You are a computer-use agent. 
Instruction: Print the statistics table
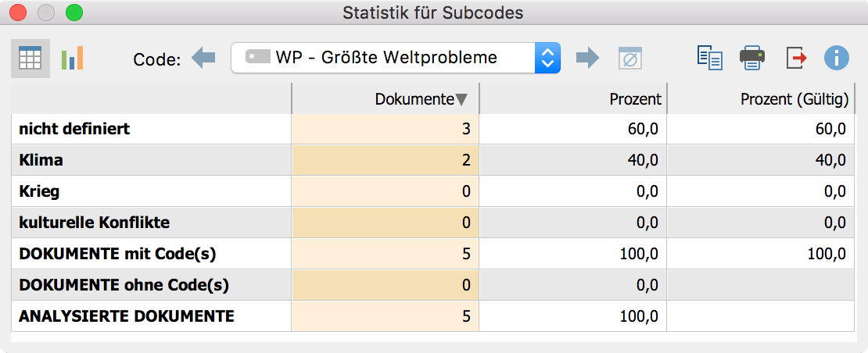point(752,58)
